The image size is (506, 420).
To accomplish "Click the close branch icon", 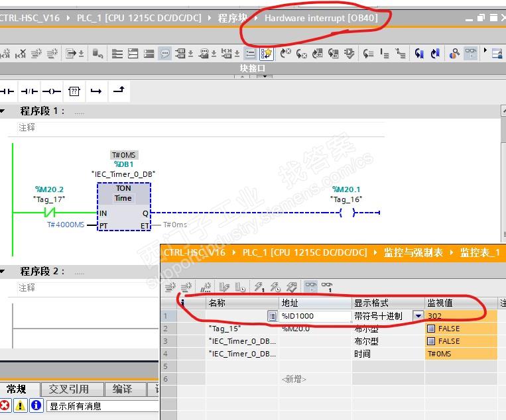I will pyautogui.click(x=119, y=90).
